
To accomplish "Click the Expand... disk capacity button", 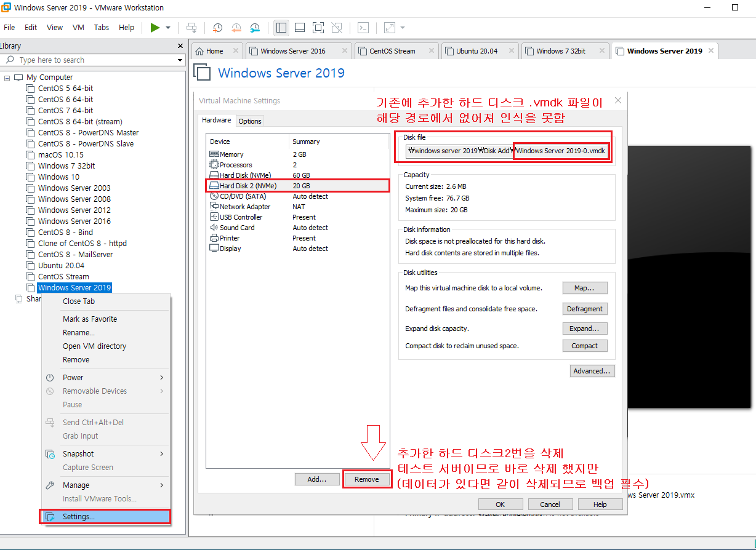I will tap(585, 329).
